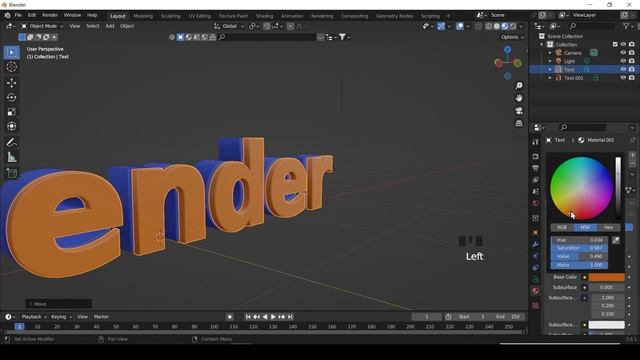
Task: Select the Move tool
Action: (11, 83)
